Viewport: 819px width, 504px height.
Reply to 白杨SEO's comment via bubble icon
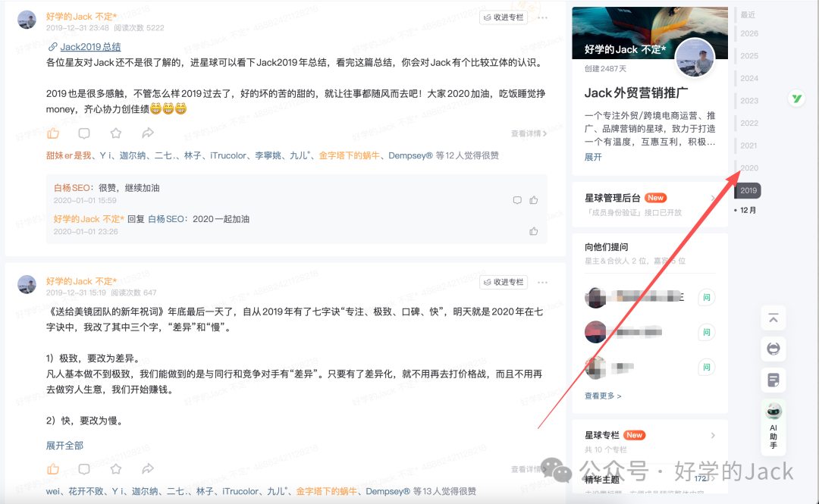[517, 200]
